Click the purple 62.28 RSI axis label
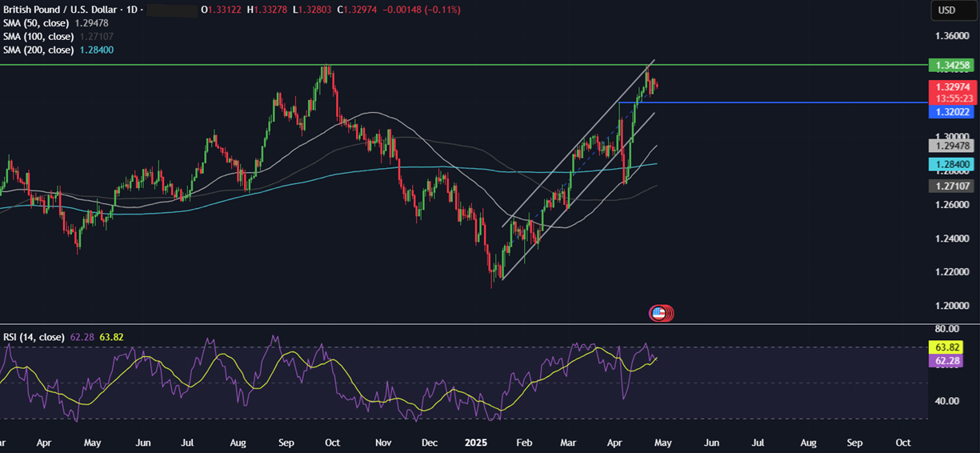 coord(947,361)
